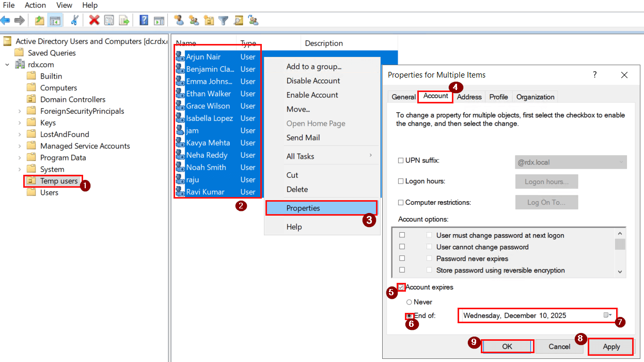Check Password never expires option
This screenshot has width=644, height=362.
401,258
